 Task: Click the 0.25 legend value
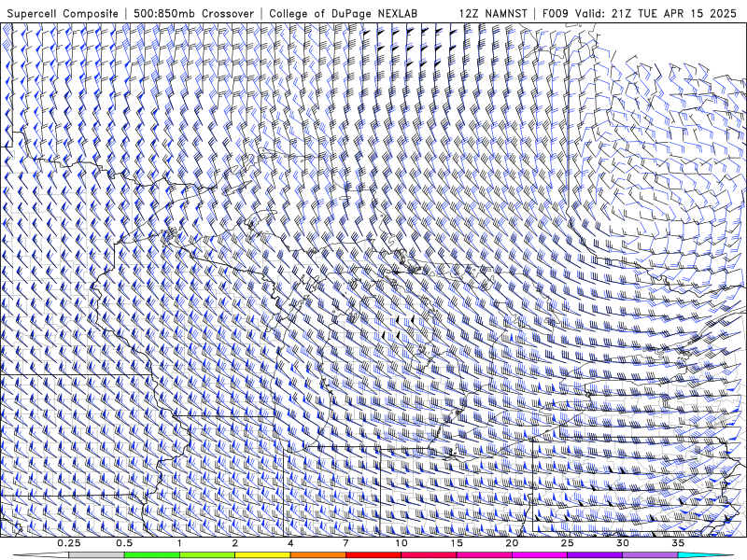pos(69,543)
